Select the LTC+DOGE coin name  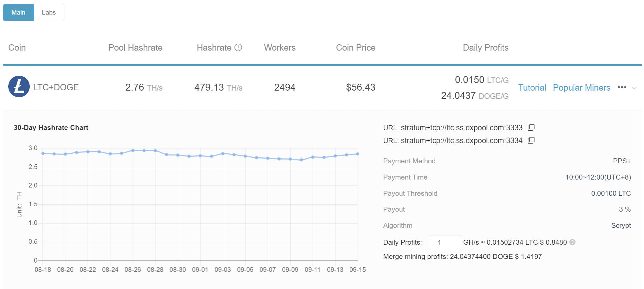[56, 87]
